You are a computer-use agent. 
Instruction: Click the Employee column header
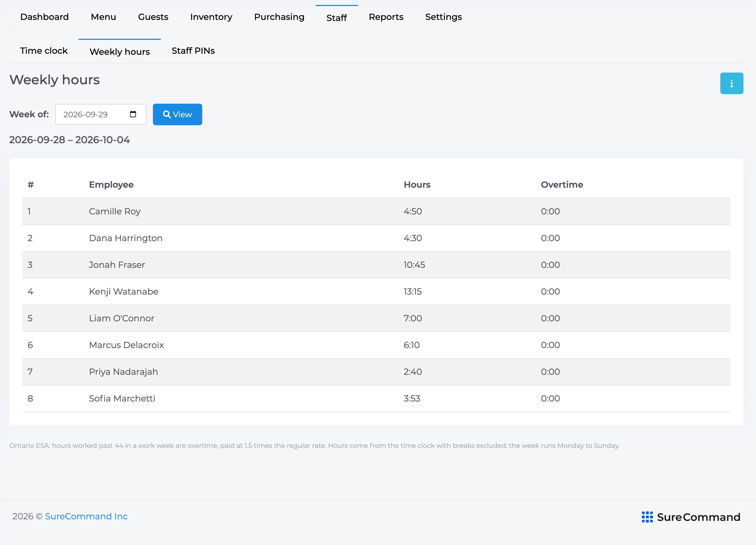pyautogui.click(x=111, y=184)
